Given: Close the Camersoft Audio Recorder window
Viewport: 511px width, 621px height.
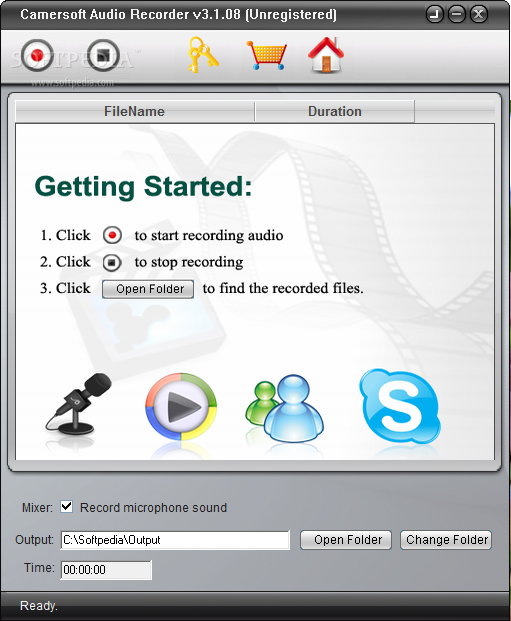Looking at the screenshot, I should 479,15.
